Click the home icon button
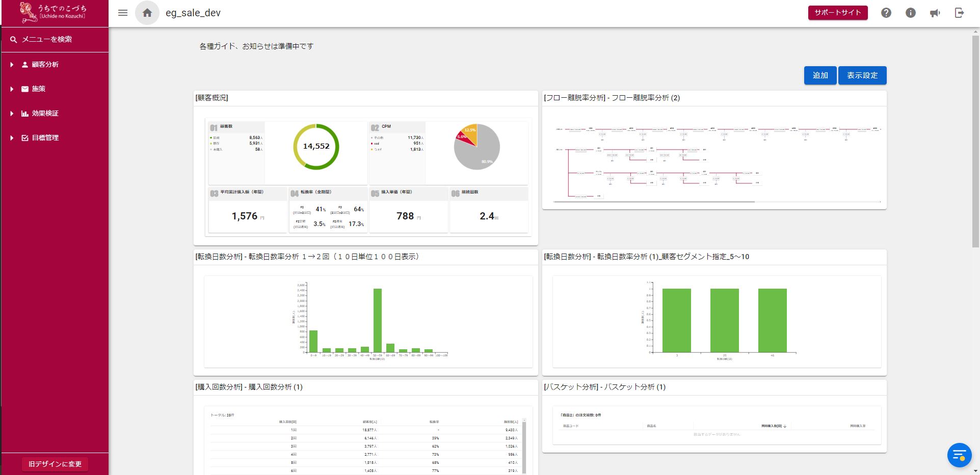Screen dimensions: 980x475 click(147, 13)
